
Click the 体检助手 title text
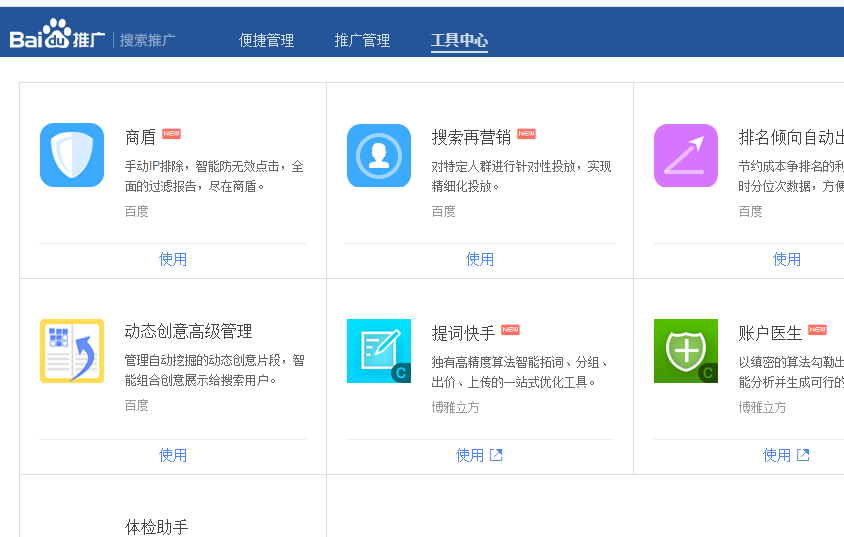pyautogui.click(x=157, y=527)
